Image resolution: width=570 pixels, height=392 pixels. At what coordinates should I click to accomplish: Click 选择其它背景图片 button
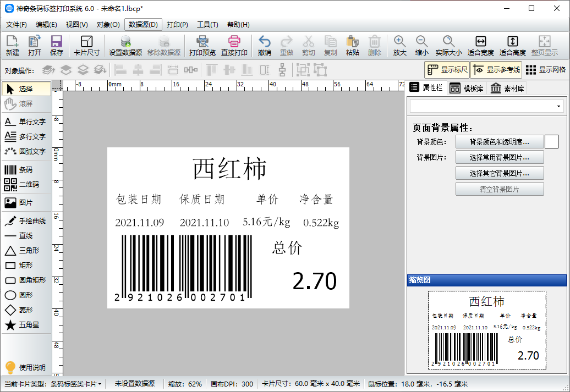click(500, 173)
